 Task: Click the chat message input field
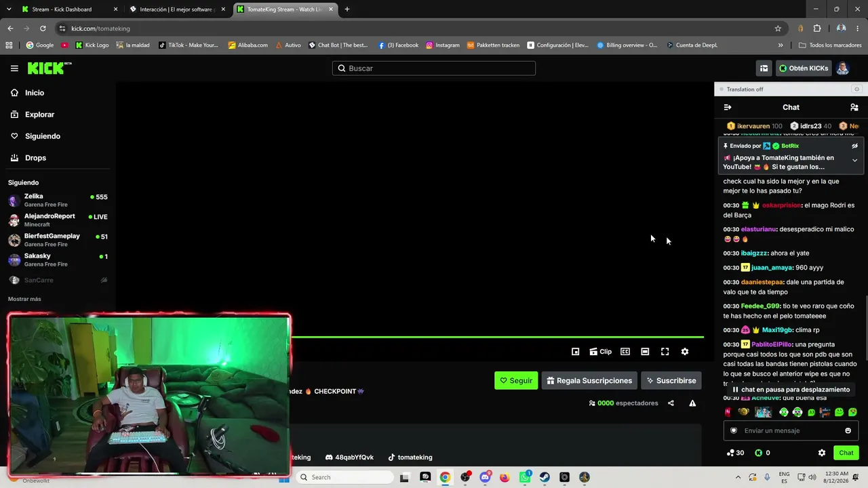pyautogui.click(x=791, y=430)
